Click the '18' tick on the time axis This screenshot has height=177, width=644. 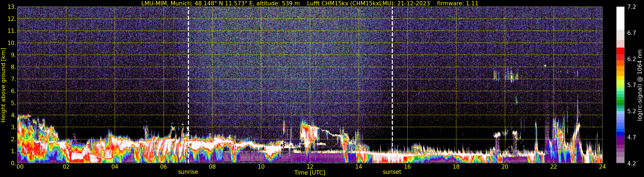coord(456,167)
